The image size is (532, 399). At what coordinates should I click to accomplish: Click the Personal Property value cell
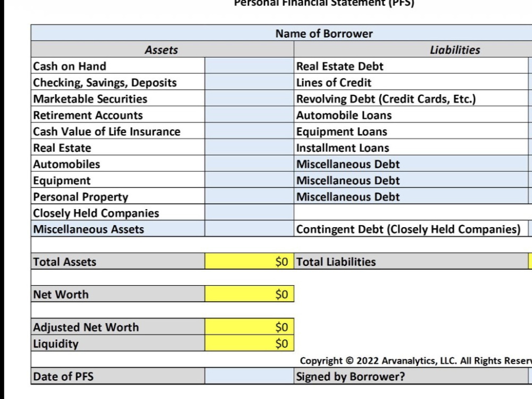250,196
